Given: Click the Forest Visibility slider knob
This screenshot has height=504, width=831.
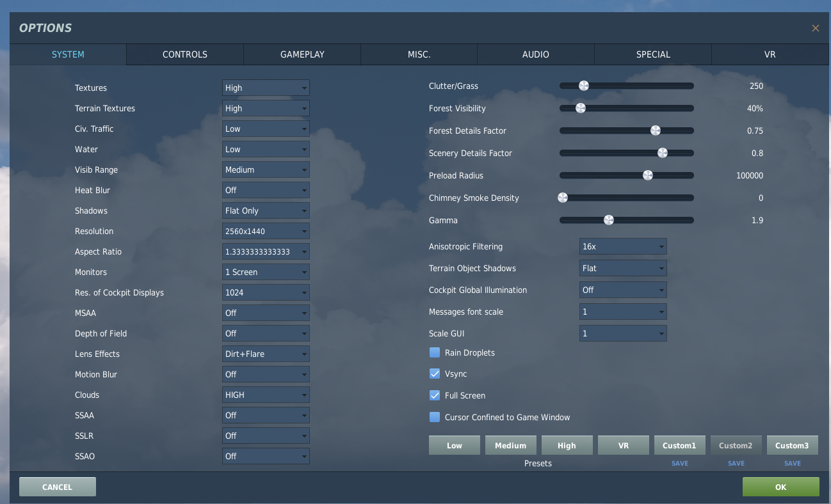Looking at the screenshot, I should (581, 108).
